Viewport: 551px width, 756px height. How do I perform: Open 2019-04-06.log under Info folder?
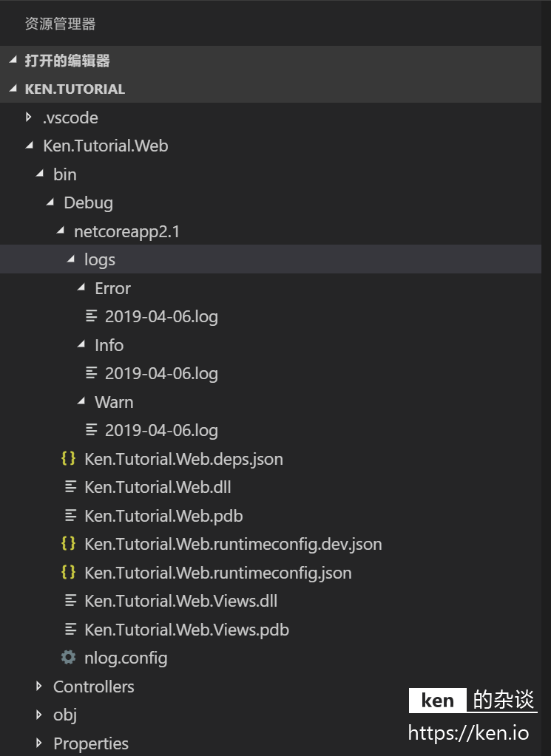[161, 373]
